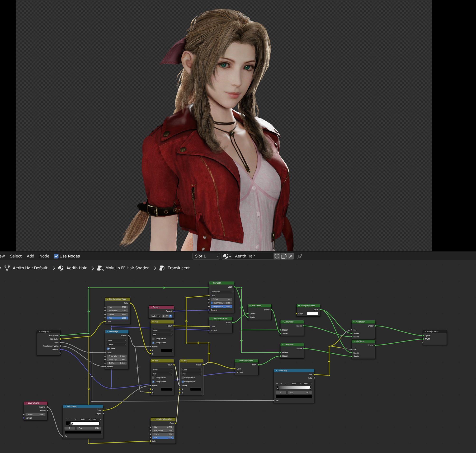Click the Facing output socket on Layer Weight
The width and height of the screenshot is (476, 453).
47,411
